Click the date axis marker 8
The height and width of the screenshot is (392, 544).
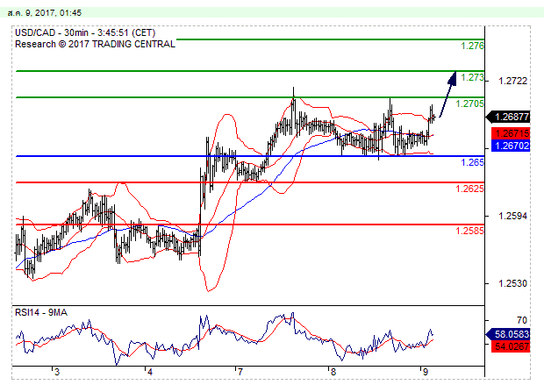pyautogui.click(x=333, y=373)
